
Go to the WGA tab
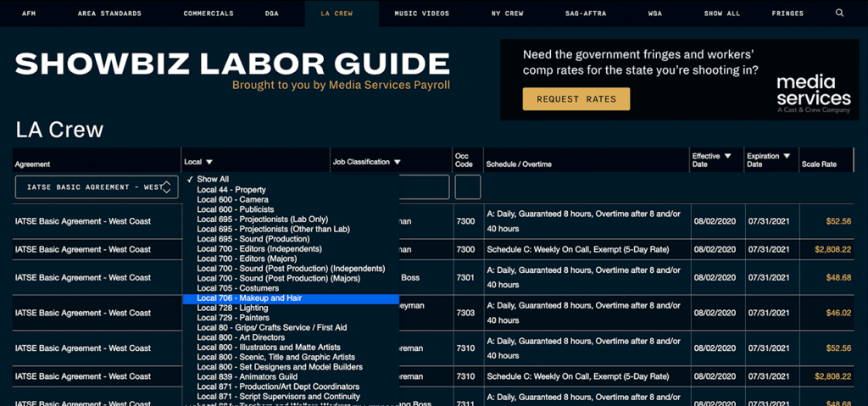coord(655,14)
